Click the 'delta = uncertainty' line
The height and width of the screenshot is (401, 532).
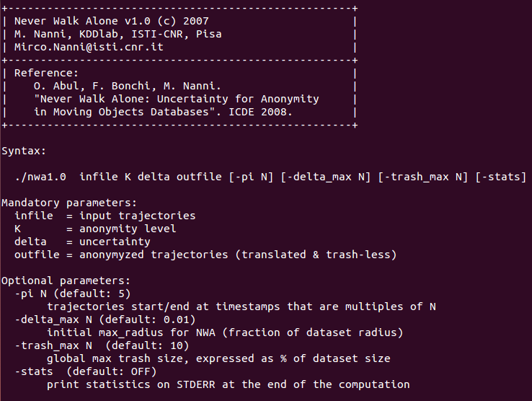click(x=82, y=242)
